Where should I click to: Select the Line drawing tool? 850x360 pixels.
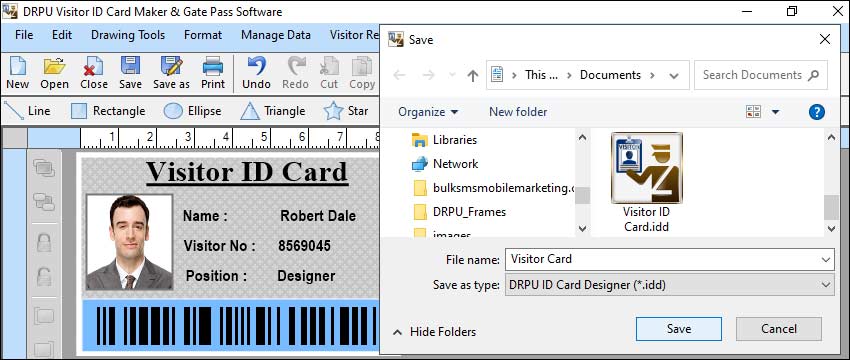(x=27, y=111)
